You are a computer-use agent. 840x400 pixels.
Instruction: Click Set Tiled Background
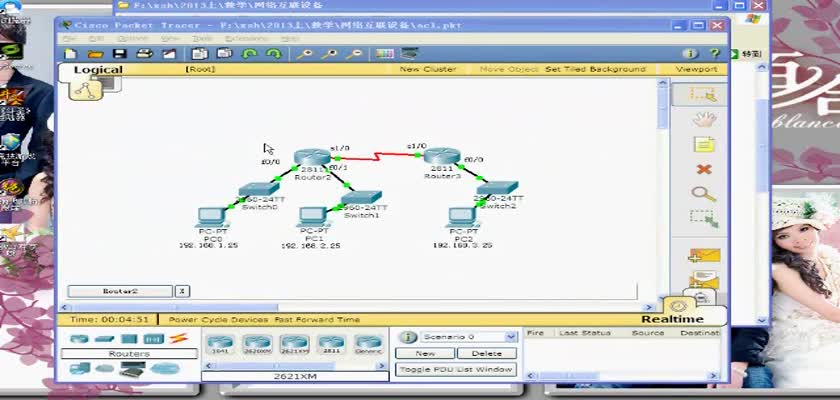[595, 70]
